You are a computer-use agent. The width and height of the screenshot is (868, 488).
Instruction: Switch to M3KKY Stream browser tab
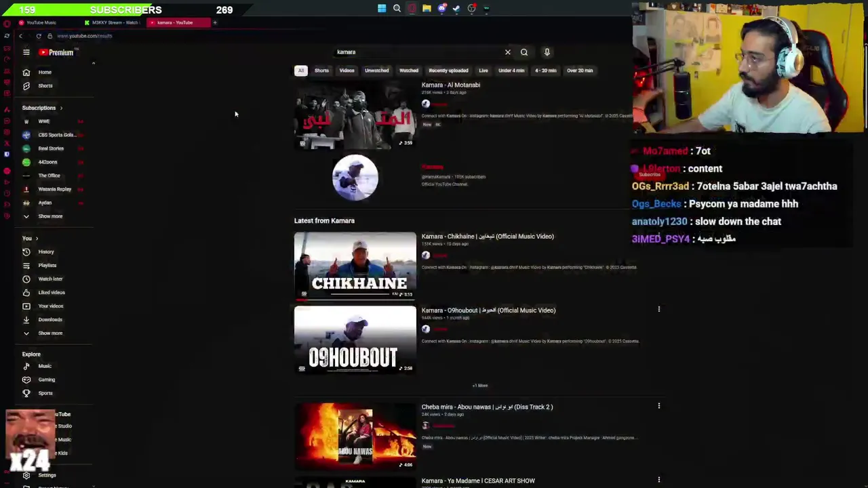112,22
